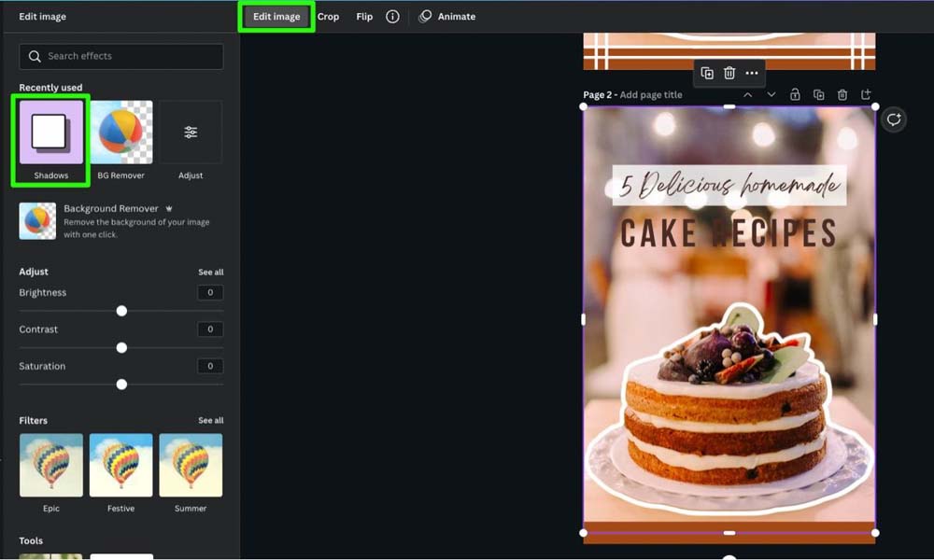
Task: Duplicate the selected element from floating toolbar
Action: (x=707, y=73)
